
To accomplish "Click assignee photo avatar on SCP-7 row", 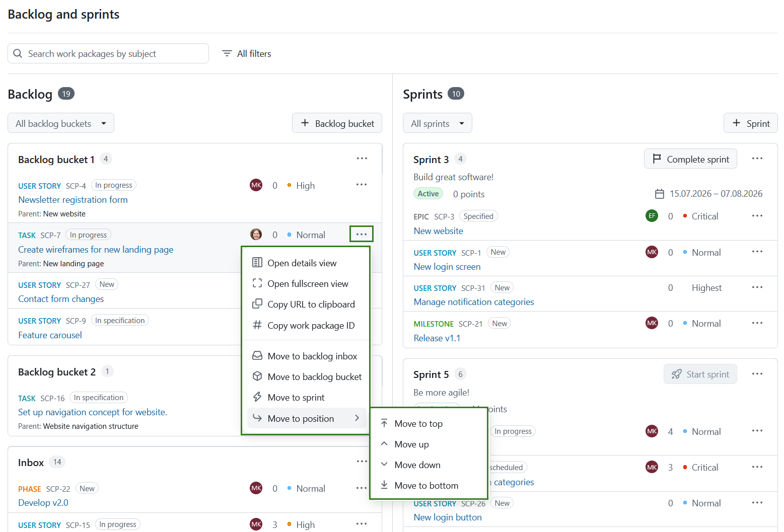I will 256,235.
